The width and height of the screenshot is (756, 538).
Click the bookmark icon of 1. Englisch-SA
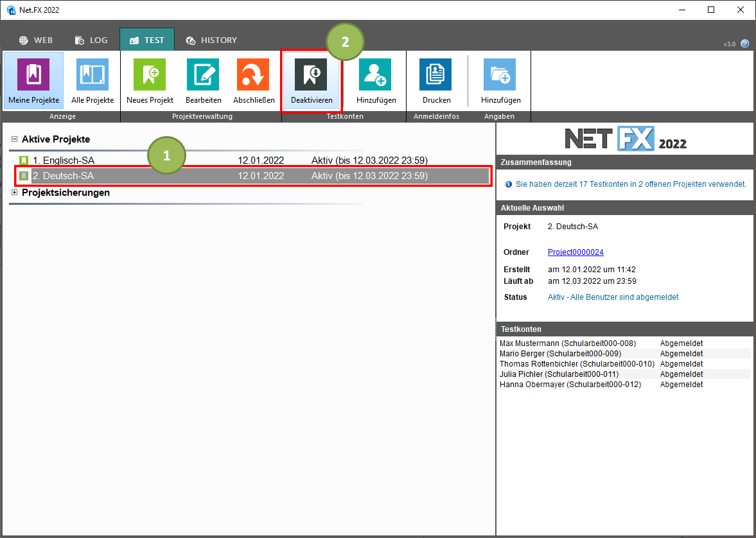[24, 161]
